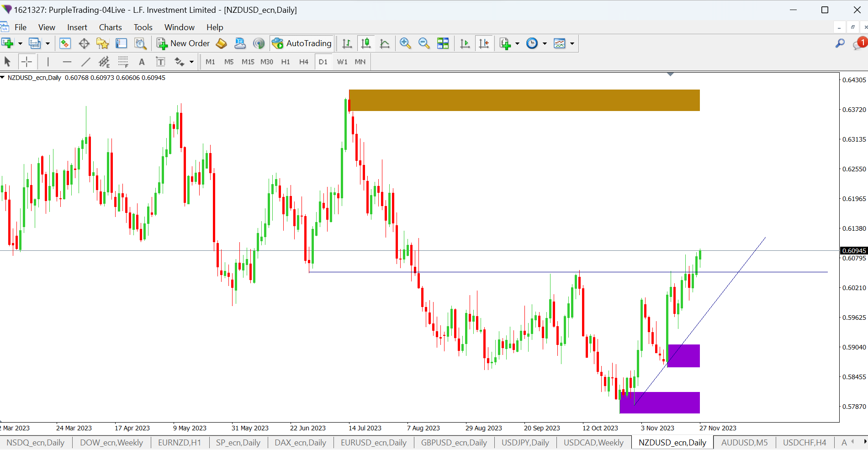Click the gold rectangle zone on chart
Image resolution: width=868 pixels, height=450 pixels.
524,100
